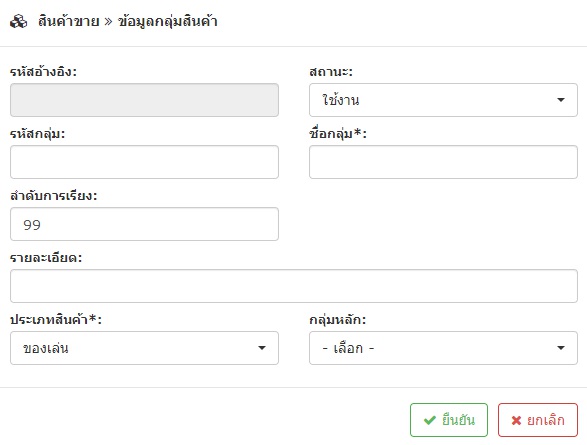Focus the รหัสกลุ่ม input field
Screen dimensions: 587x445
tap(144, 162)
